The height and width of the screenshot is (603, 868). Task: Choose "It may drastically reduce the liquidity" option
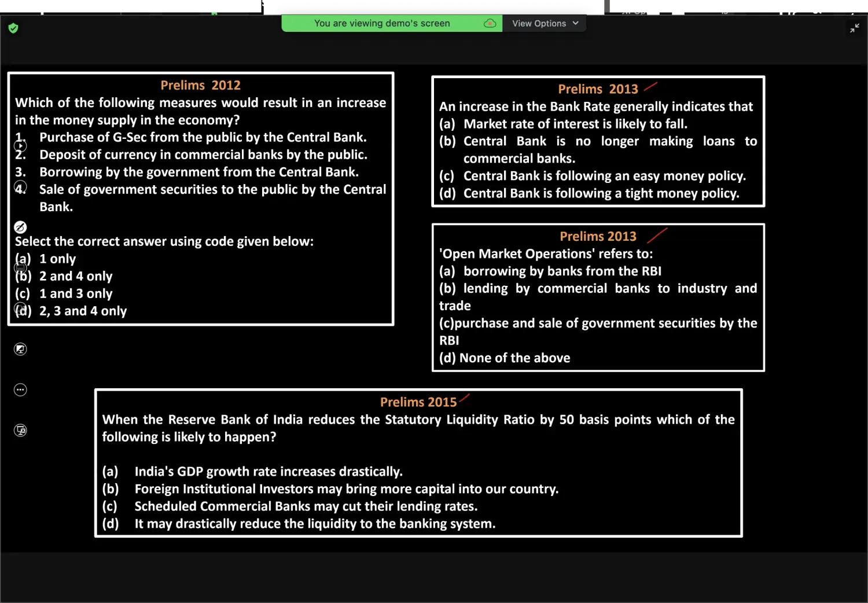(x=315, y=524)
